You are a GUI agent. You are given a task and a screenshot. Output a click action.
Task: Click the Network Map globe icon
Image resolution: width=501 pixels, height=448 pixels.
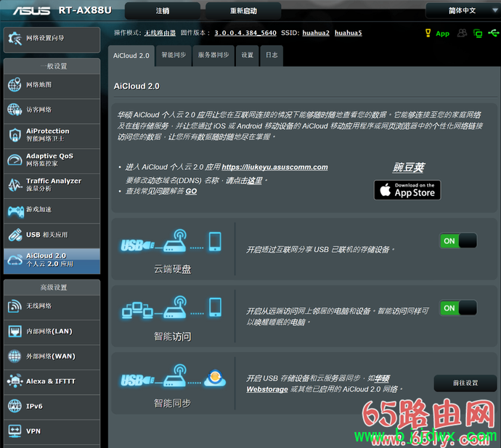point(15,85)
